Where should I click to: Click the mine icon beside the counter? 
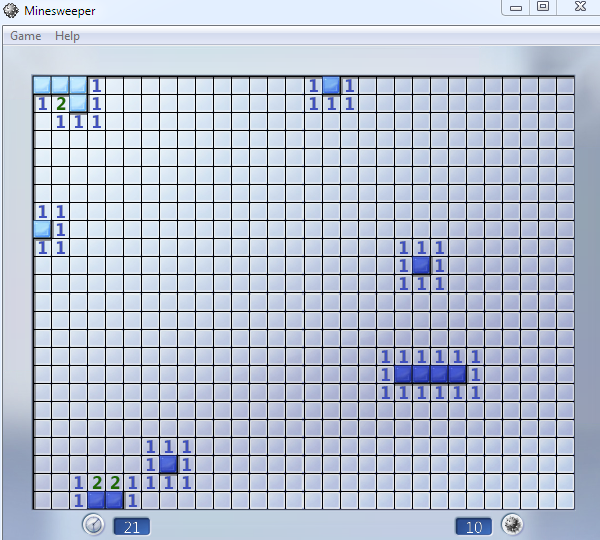pyautogui.click(x=512, y=525)
